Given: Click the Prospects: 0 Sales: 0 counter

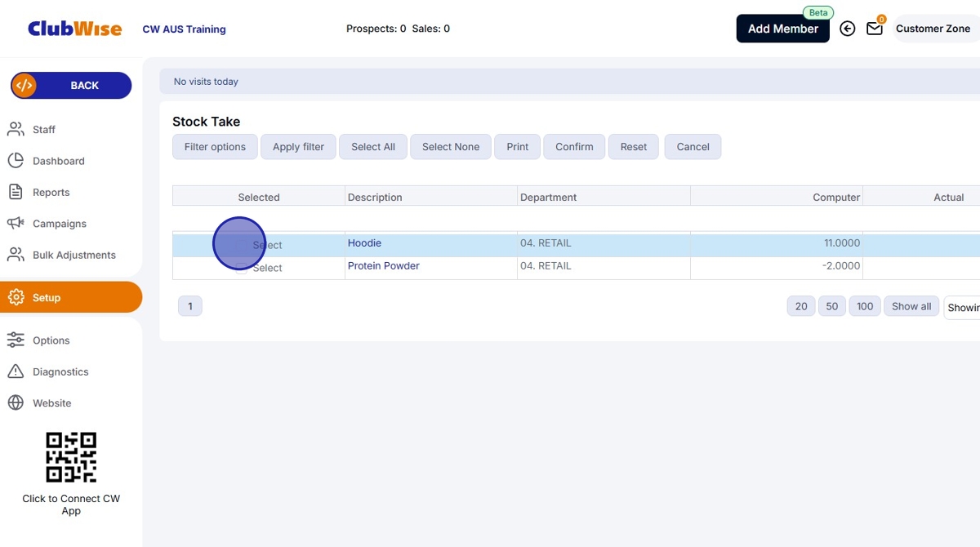Looking at the screenshot, I should coord(398,29).
